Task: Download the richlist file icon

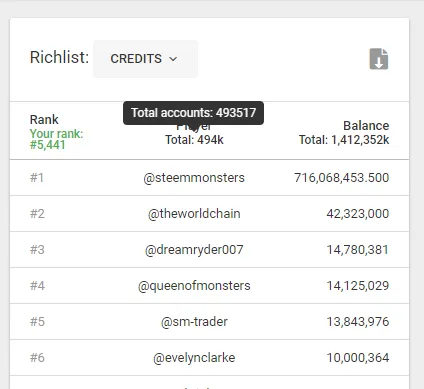Action: (x=379, y=59)
